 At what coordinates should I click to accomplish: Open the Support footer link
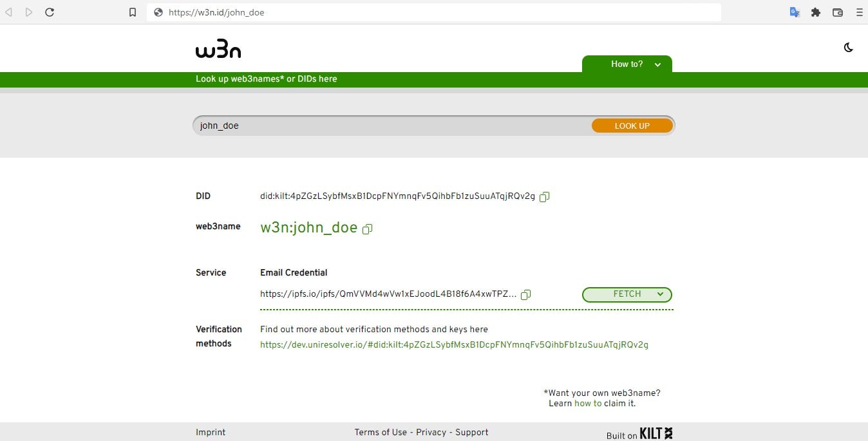pyautogui.click(x=472, y=433)
